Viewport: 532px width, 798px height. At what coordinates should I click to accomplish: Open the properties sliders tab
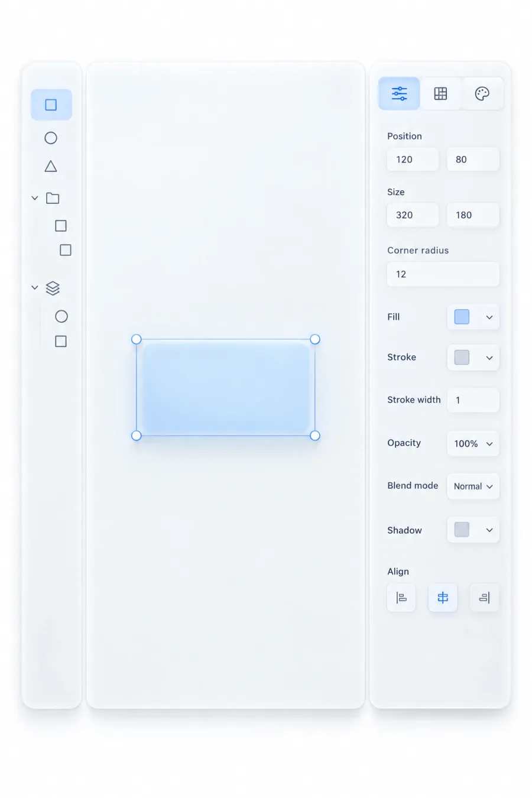399,93
